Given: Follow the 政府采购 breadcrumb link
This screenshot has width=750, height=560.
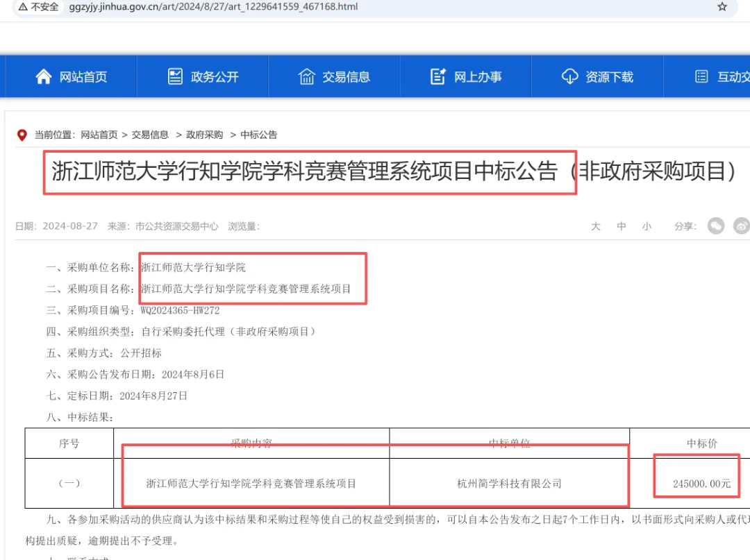Looking at the screenshot, I should (204, 135).
